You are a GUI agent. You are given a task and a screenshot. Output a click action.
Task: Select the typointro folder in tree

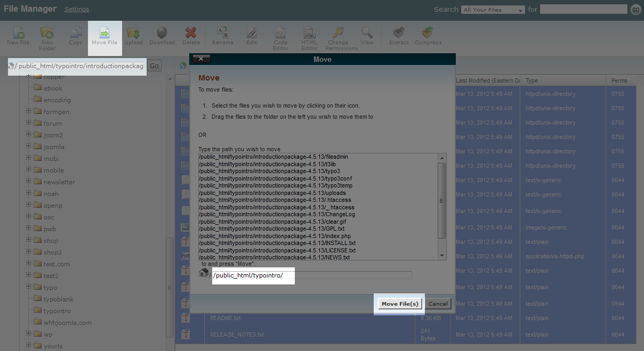click(x=57, y=311)
